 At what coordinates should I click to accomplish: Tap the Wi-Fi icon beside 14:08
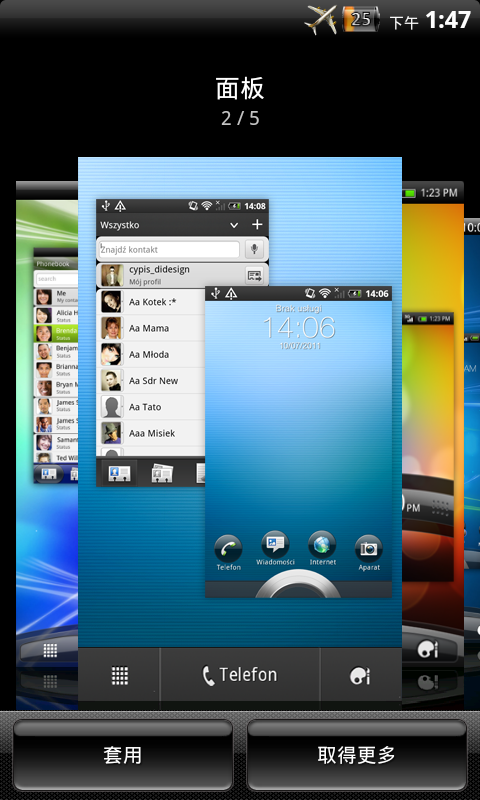206,206
